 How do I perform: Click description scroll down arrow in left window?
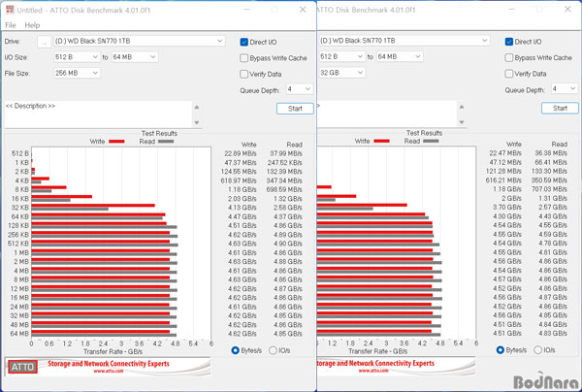(x=197, y=122)
